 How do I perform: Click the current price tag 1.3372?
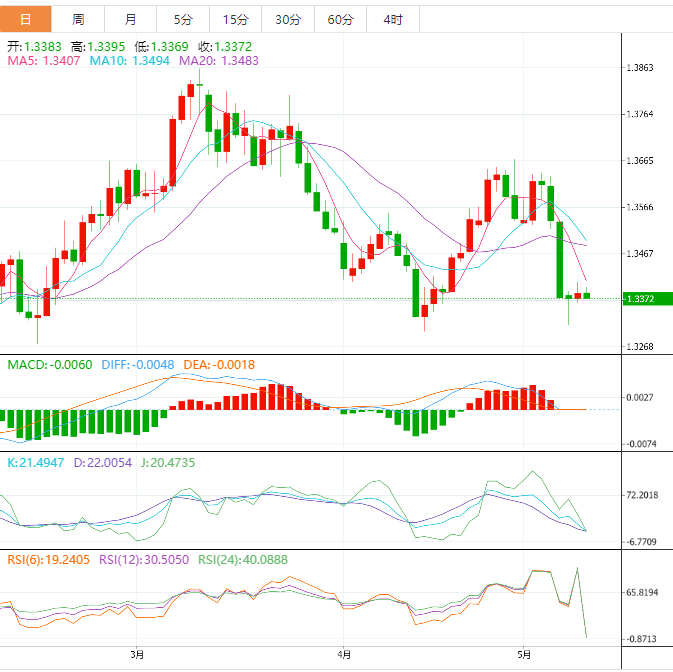click(x=640, y=299)
